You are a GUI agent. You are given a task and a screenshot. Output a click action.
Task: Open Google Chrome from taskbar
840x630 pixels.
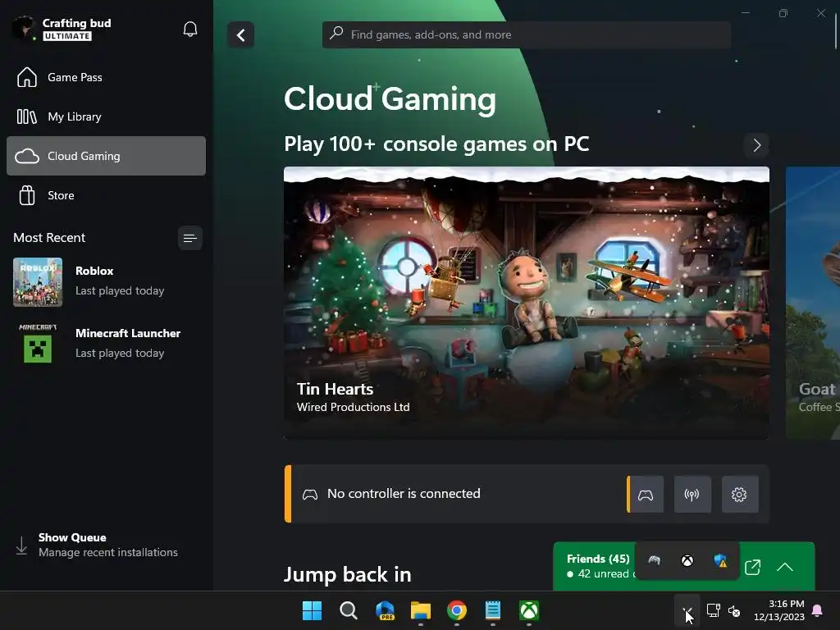click(456, 610)
